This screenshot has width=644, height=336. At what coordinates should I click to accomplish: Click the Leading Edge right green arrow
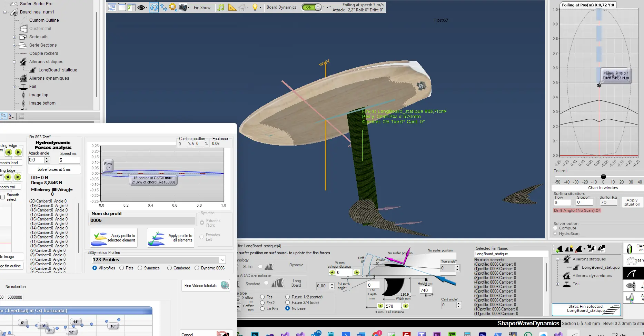[x=18, y=152]
